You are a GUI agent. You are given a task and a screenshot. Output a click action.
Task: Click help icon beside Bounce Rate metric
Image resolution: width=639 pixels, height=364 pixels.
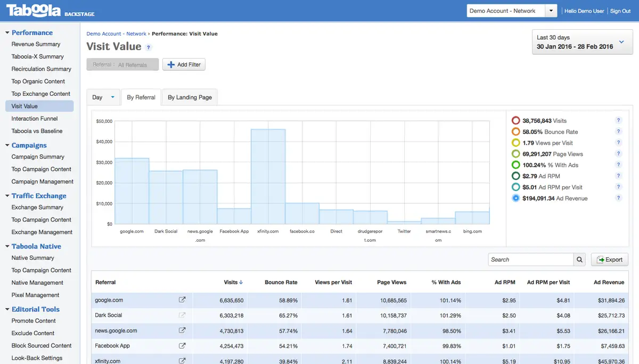[618, 131]
